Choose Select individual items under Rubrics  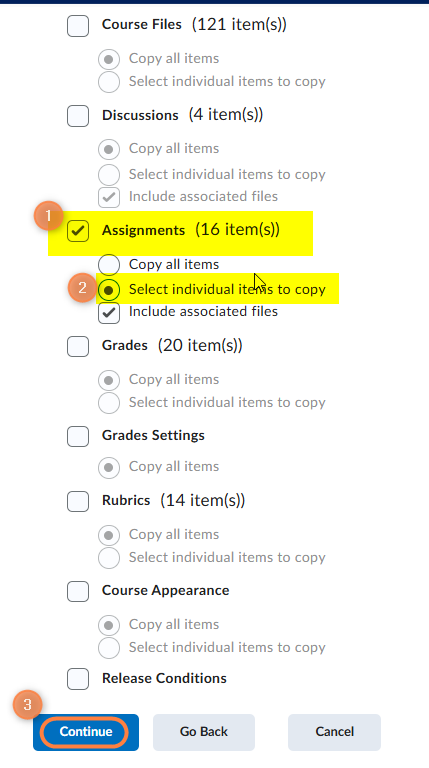pos(109,558)
